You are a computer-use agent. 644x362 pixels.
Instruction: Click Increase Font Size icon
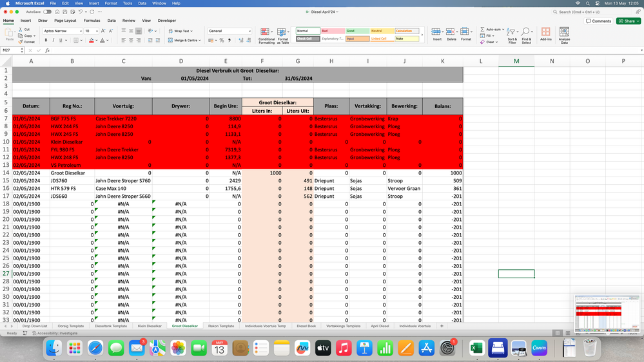pos(103,31)
